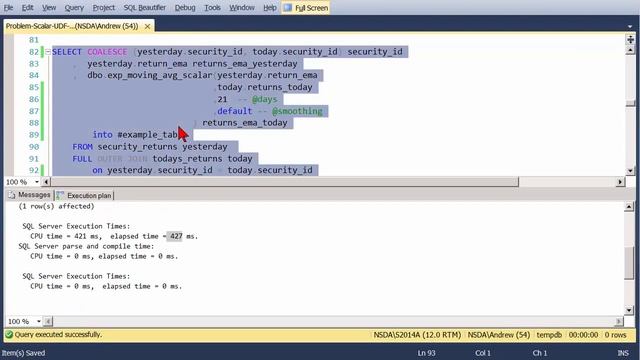Click the 'Col 1' column indicator
Screen dimensions: 640x360
483,353
